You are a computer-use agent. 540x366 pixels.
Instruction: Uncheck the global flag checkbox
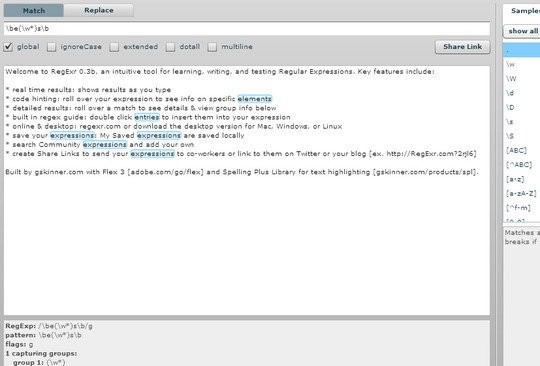click(x=8, y=47)
